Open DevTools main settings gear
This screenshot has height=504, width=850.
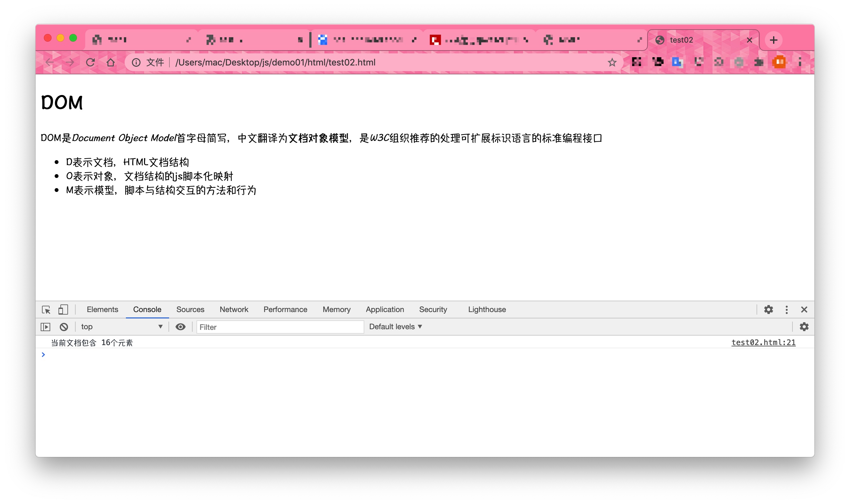pyautogui.click(x=769, y=310)
